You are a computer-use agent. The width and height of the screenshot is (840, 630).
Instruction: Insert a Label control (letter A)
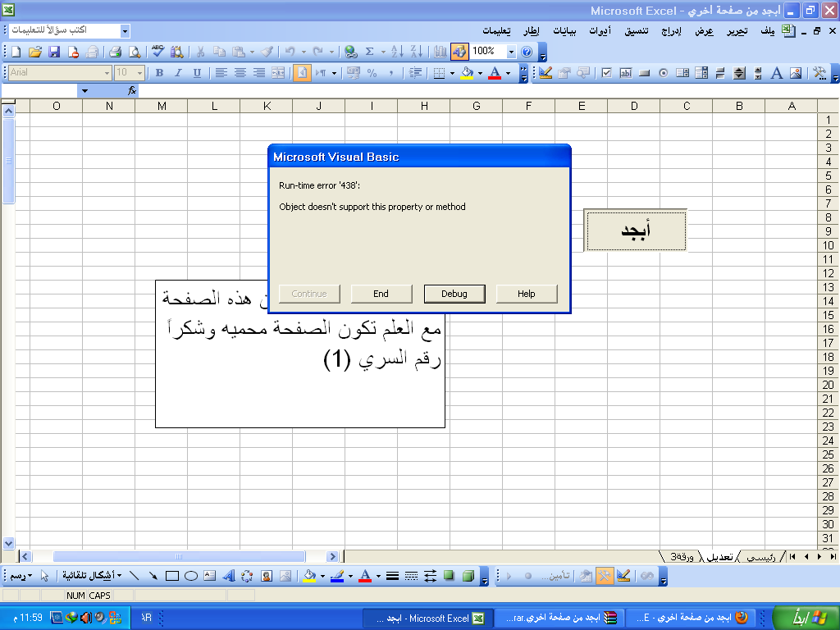coord(777,73)
